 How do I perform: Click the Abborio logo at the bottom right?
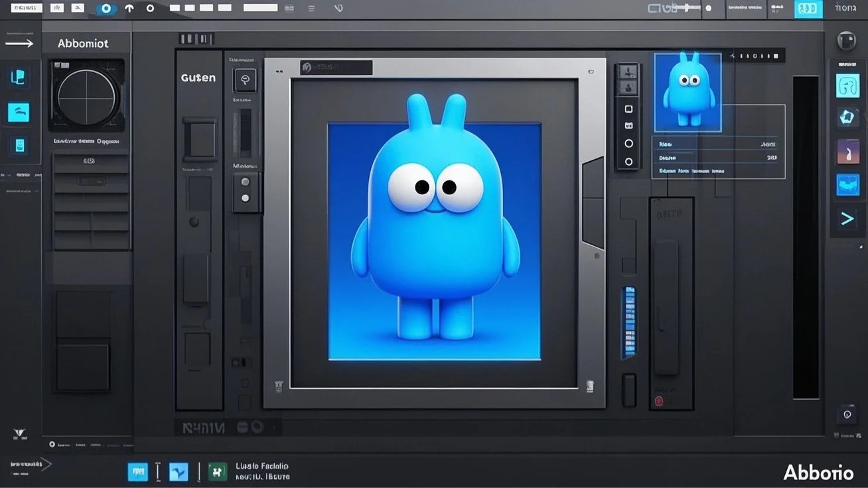819,472
